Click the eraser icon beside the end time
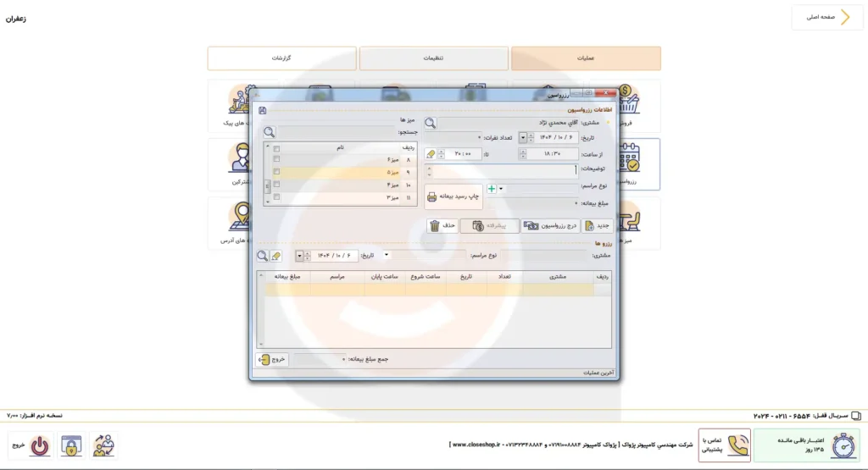This screenshot has height=470, width=868. point(431,154)
